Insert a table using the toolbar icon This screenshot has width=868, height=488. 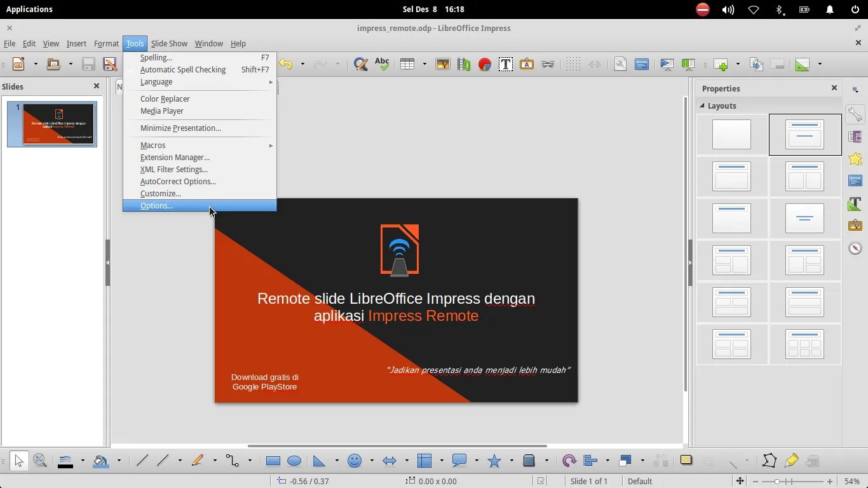[407, 64]
